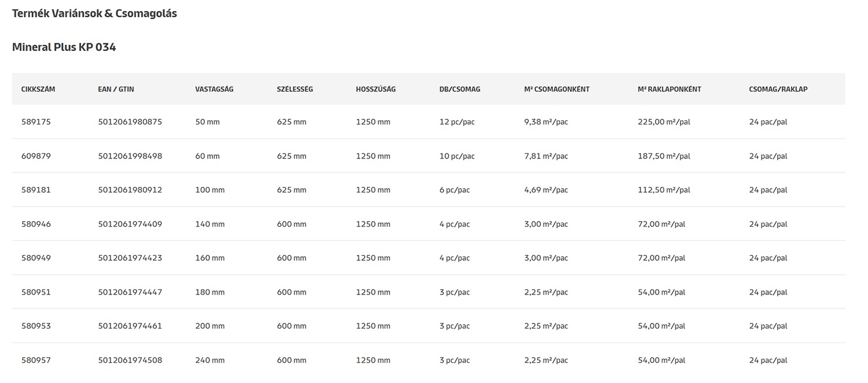Click EAN code 5012061998498
The image size is (868, 383).
pyautogui.click(x=130, y=156)
